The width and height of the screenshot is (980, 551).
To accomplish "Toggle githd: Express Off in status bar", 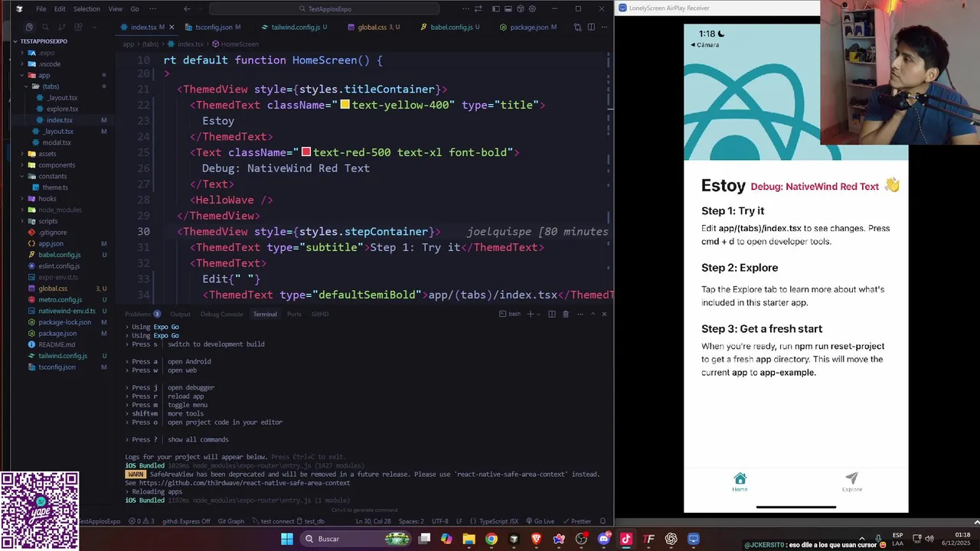I will (x=185, y=521).
